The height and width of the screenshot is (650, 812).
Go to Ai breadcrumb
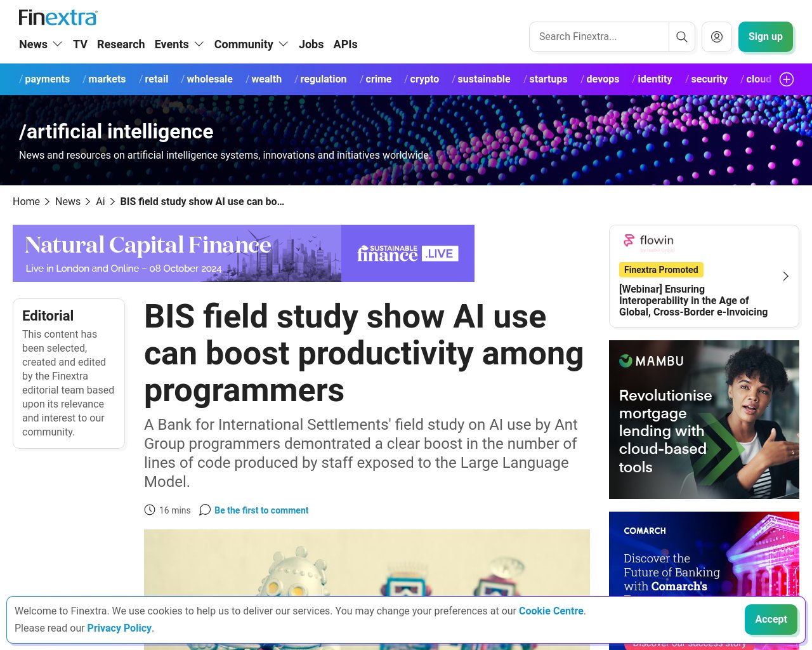click(100, 202)
